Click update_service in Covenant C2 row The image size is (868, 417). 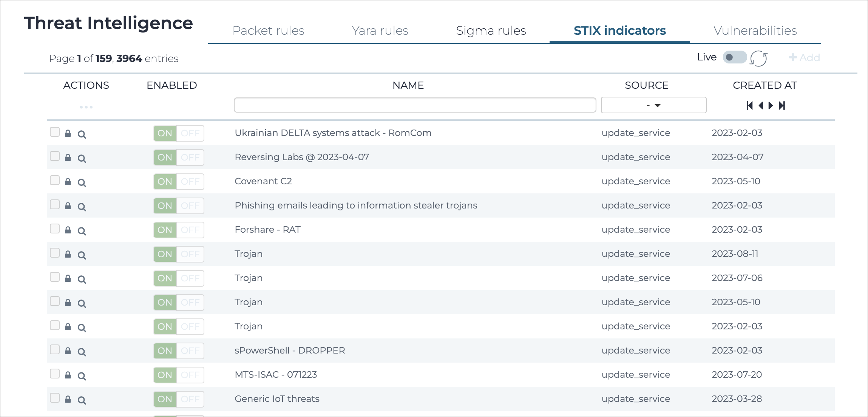pyautogui.click(x=636, y=181)
